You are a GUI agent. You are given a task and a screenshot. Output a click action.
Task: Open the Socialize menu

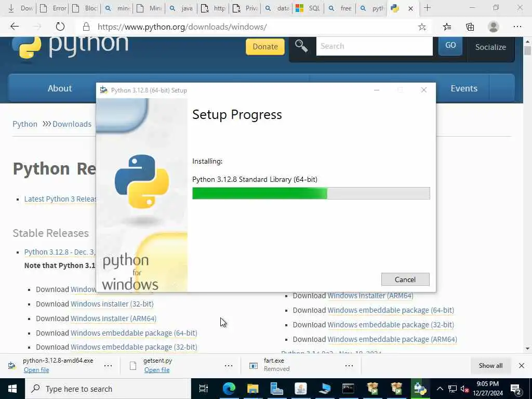pyautogui.click(x=490, y=47)
